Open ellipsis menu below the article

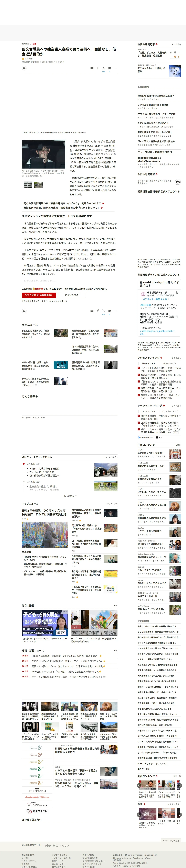click(x=115, y=311)
